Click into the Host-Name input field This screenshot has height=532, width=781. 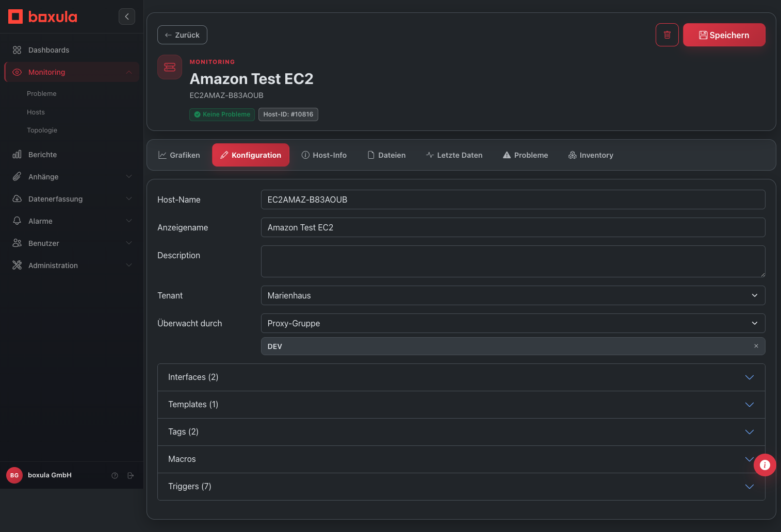(513, 199)
